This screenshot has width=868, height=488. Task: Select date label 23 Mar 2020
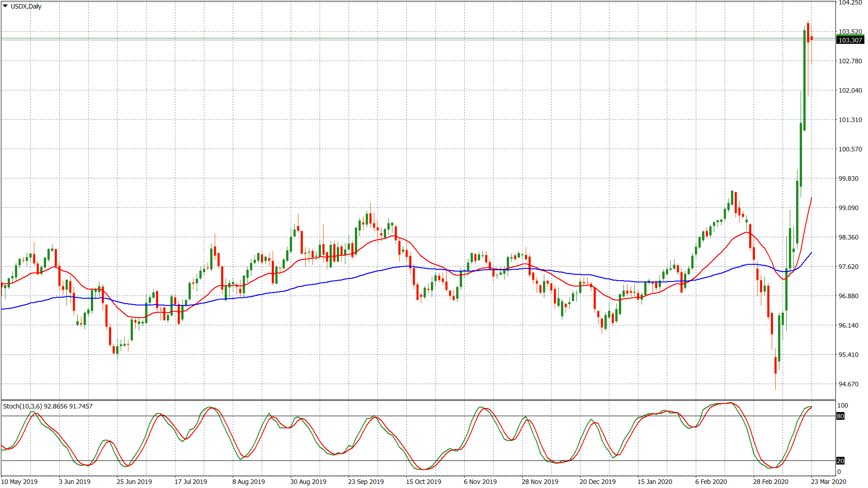829,482
